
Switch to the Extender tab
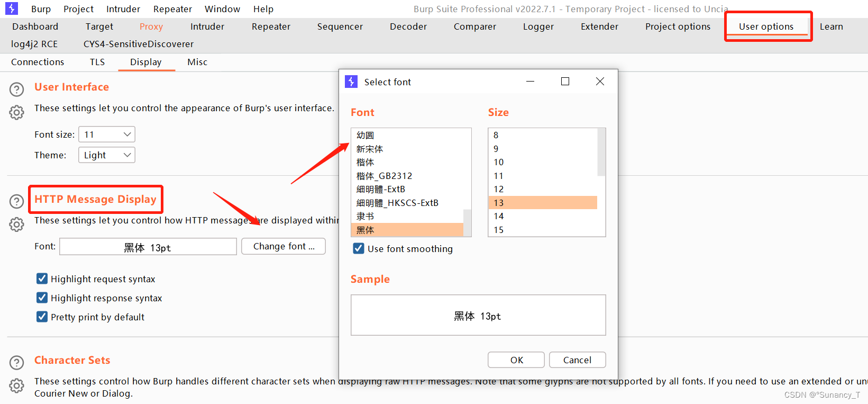click(599, 26)
